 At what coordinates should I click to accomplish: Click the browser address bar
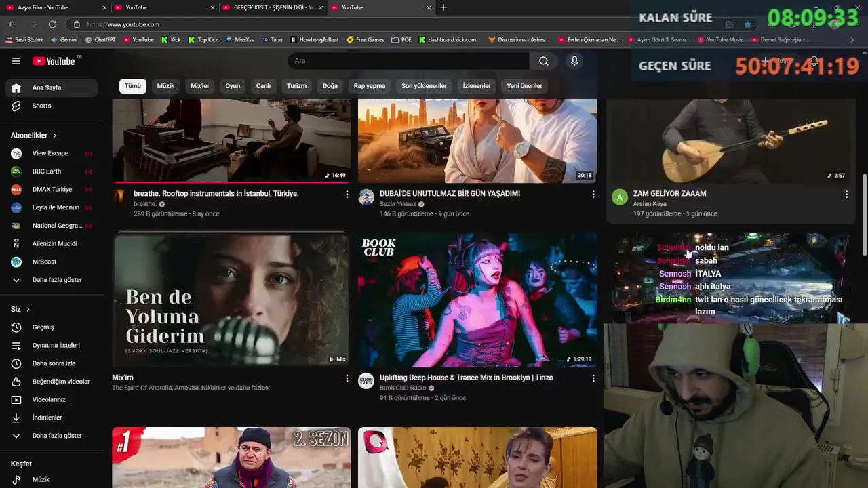[x=400, y=24]
